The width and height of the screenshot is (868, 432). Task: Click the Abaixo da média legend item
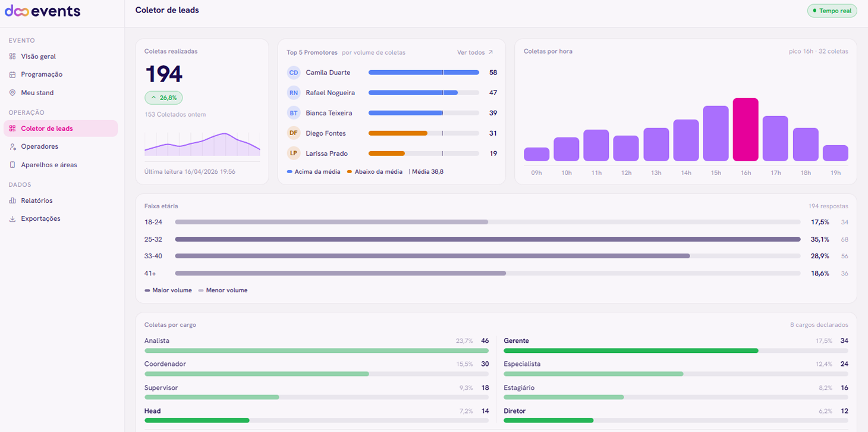[375, 171]
